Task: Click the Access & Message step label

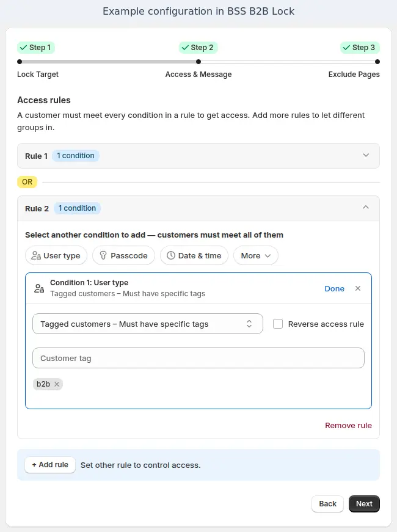Action: (x=198, y=75)
